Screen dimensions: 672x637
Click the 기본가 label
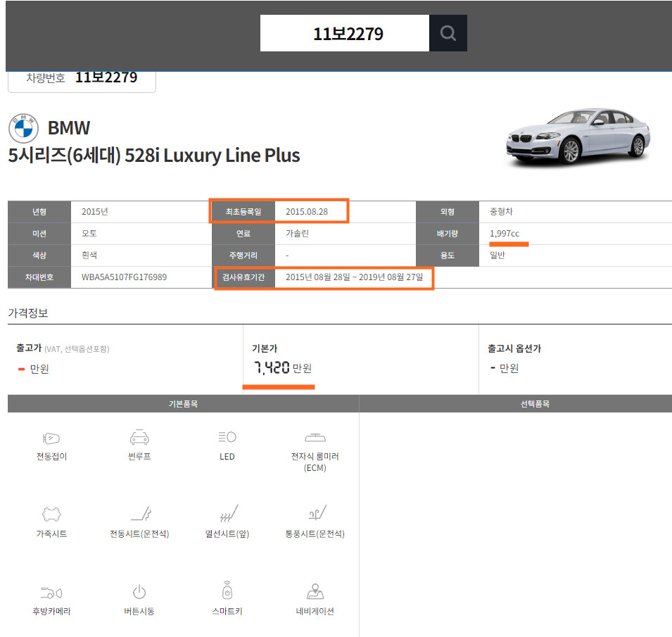(265, 348)
